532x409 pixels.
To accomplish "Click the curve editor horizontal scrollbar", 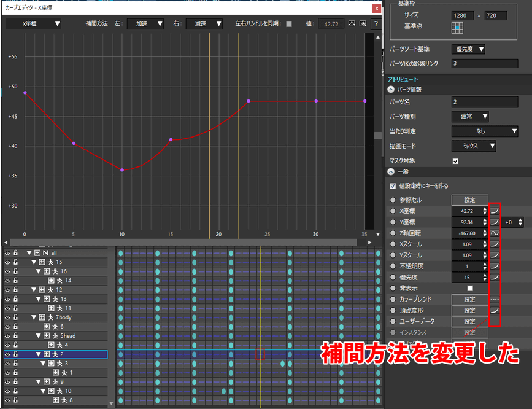I will pos(183,243).
